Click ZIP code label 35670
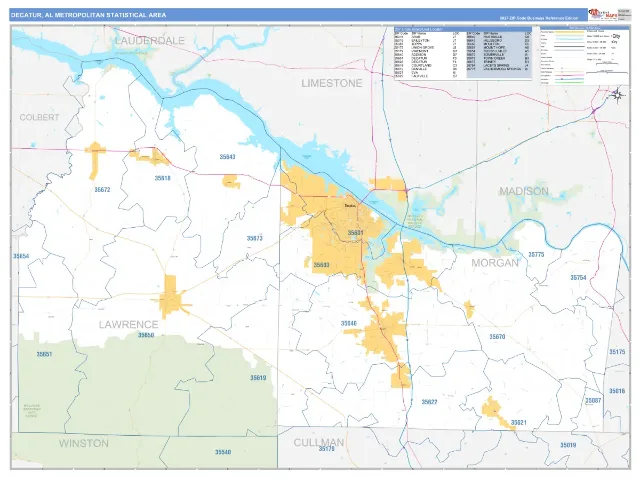Screen dimensions: 640x480 (498, 337)
